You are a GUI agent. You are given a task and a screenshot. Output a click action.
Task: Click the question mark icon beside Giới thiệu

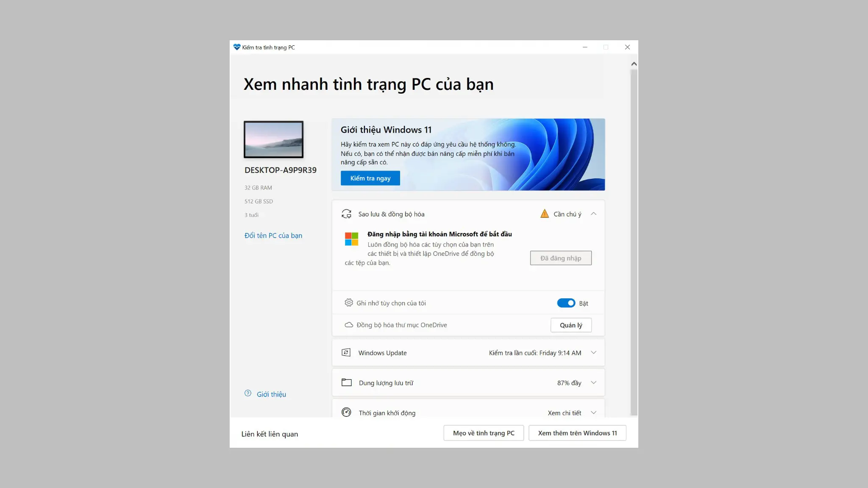248,393
